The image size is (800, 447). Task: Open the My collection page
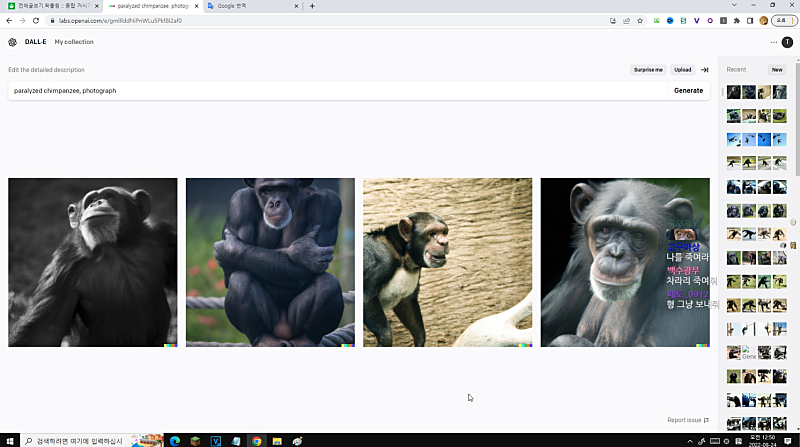[x=74, y=42]
